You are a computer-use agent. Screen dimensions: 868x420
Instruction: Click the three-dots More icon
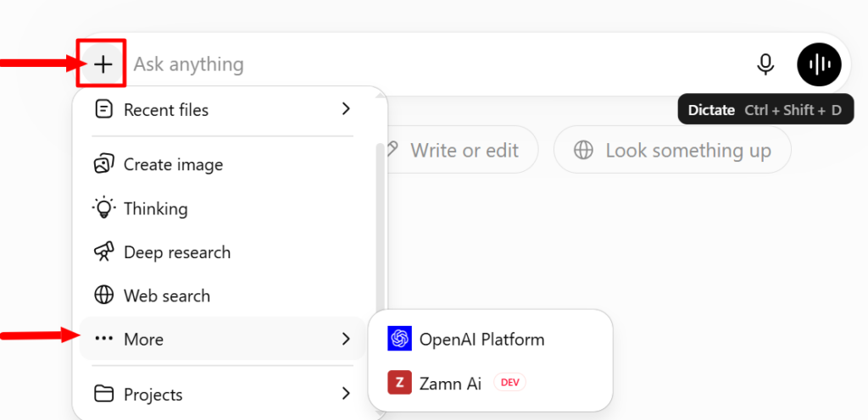(103, 338)
